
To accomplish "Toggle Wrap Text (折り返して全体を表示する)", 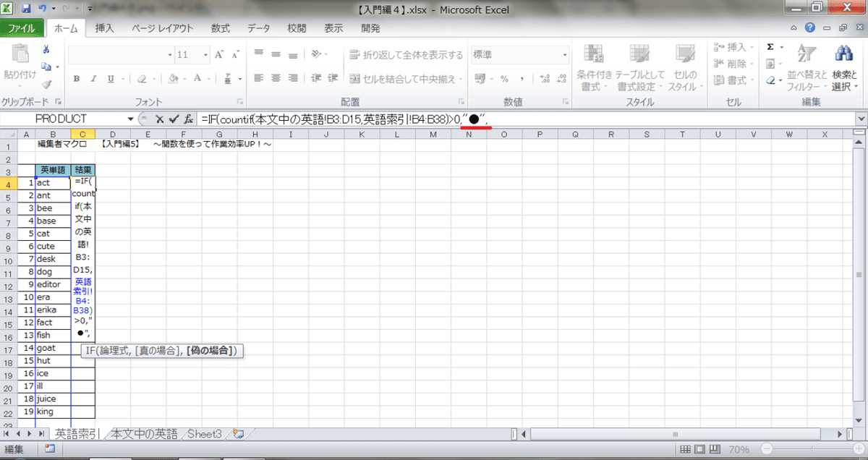I will [406, 55].
